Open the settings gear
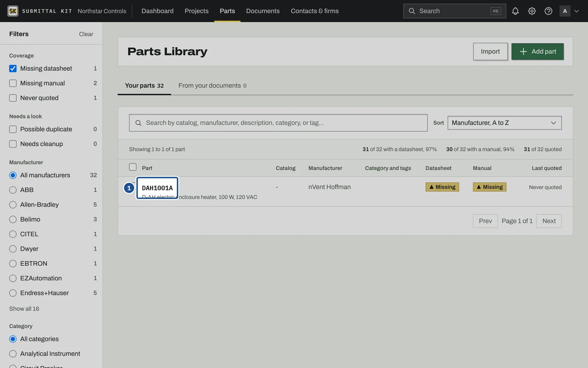Image resolution: width=588 pixels, height=368 pixels. [532, 11]
